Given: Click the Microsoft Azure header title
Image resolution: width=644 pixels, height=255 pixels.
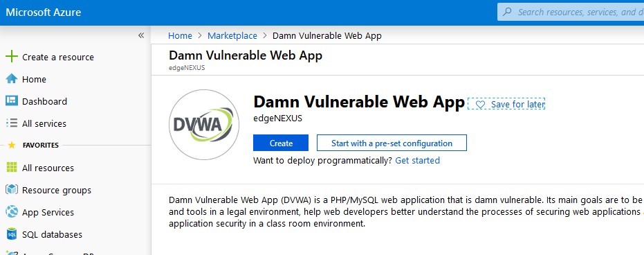Looking at the screenshot, I should point(43,12).
